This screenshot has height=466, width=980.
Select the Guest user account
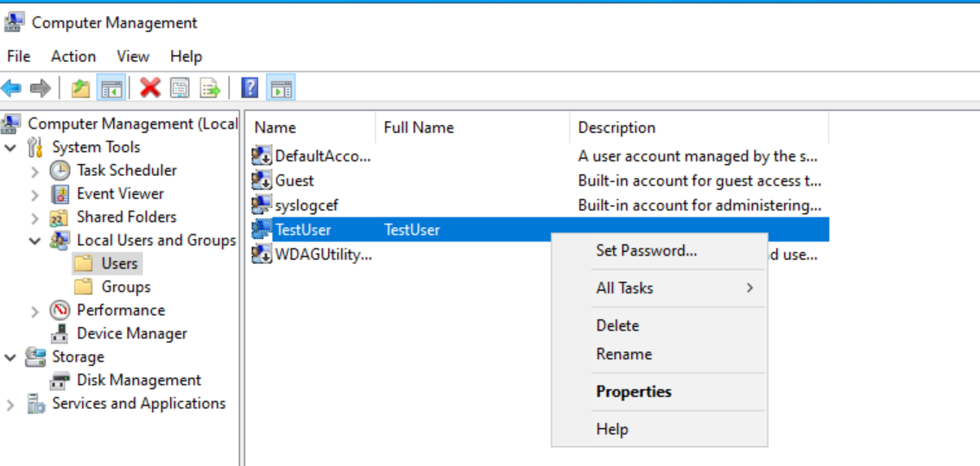click(x=294, y=180)
